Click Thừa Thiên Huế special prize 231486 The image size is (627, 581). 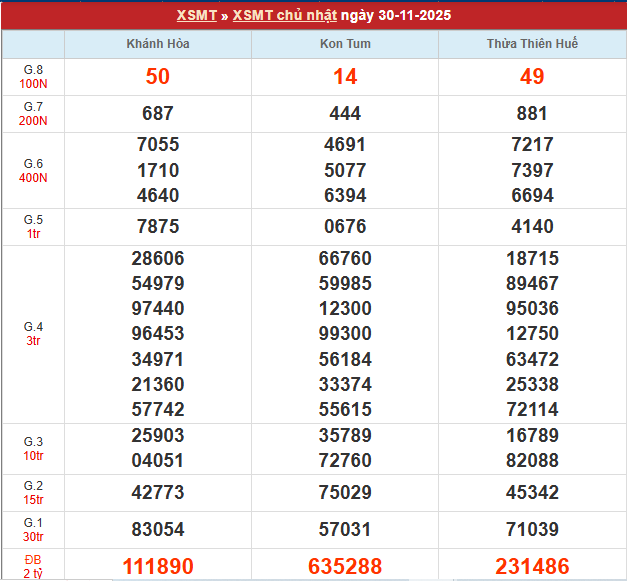pos(532,567)
